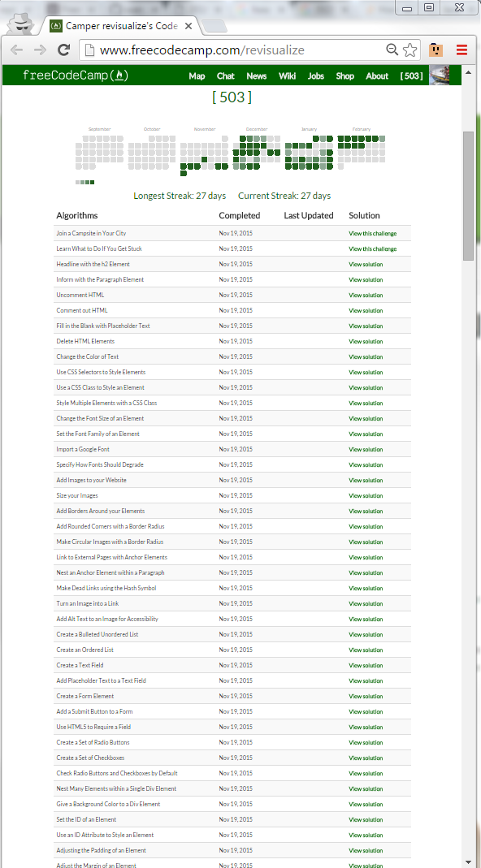Click the Add Borders Around your Elements row
This screenshot has width=481, height=868.
(232, 511)
